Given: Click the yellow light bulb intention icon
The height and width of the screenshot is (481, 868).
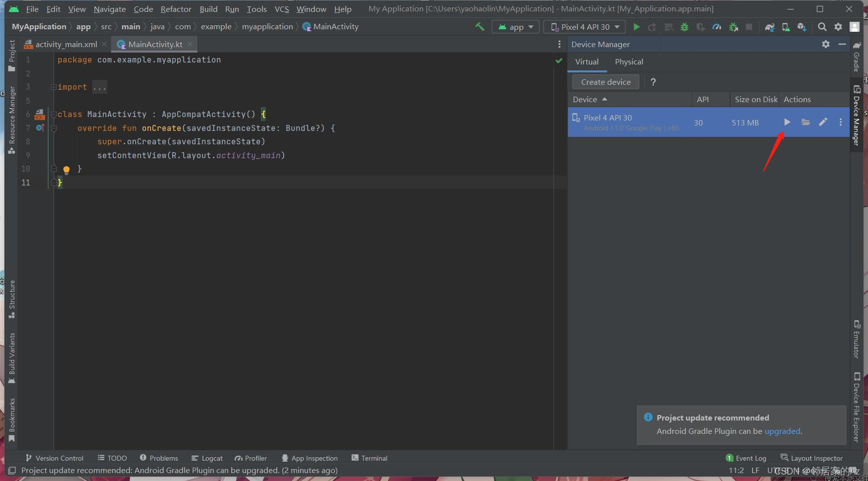Looking at the screenshot, I should pos(66,170).
